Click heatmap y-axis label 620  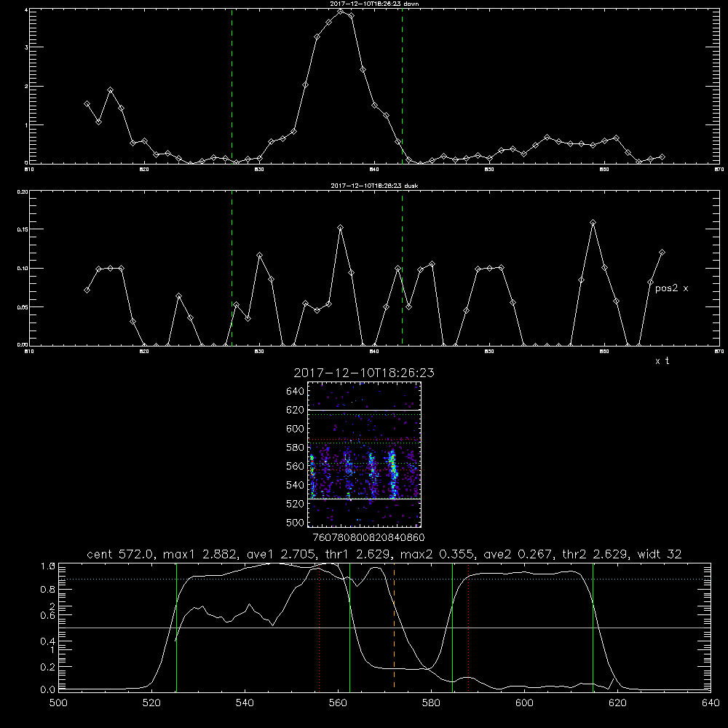coord(296,410)
